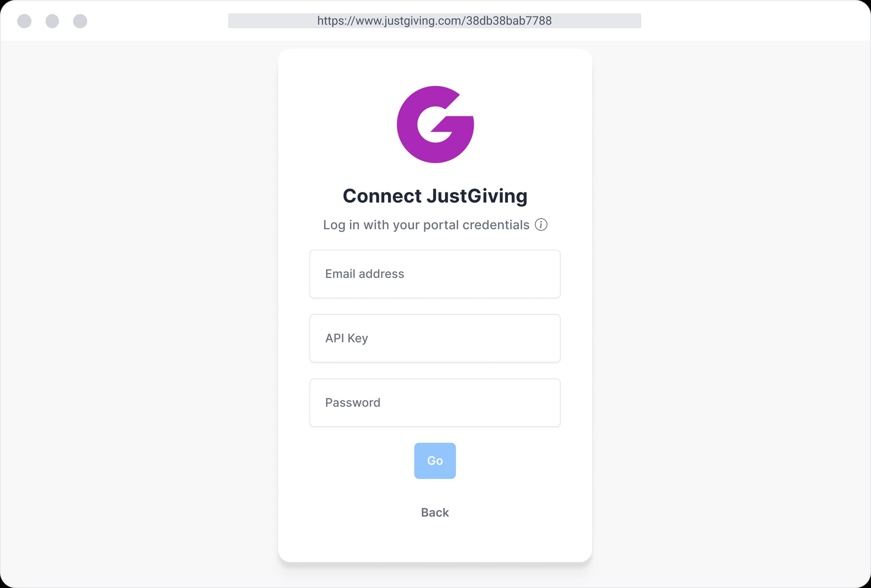Click the middle gray window control dot

(52, 21)
